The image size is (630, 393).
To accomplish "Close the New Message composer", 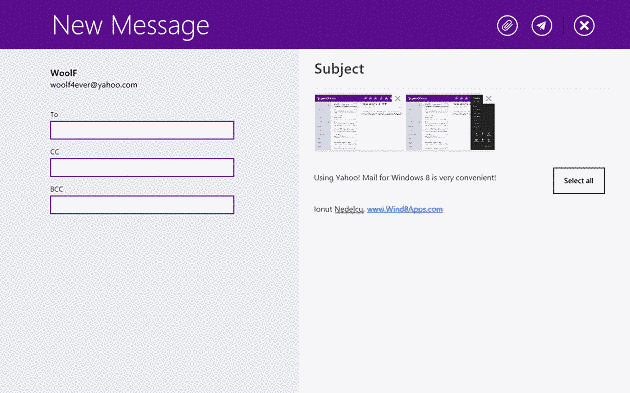I will tap(584, 26).
